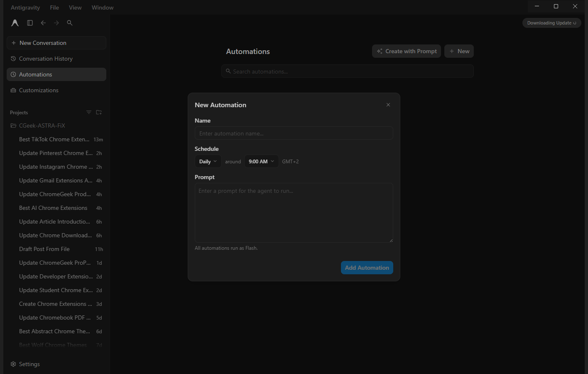Open Draft Post From File conversation
The image size is (588, 374).
[56, 249]
